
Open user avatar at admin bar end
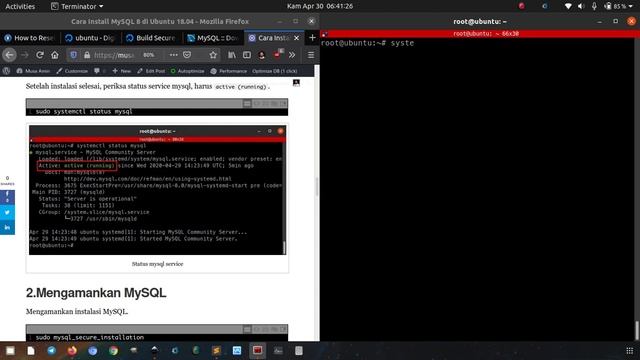296,83
